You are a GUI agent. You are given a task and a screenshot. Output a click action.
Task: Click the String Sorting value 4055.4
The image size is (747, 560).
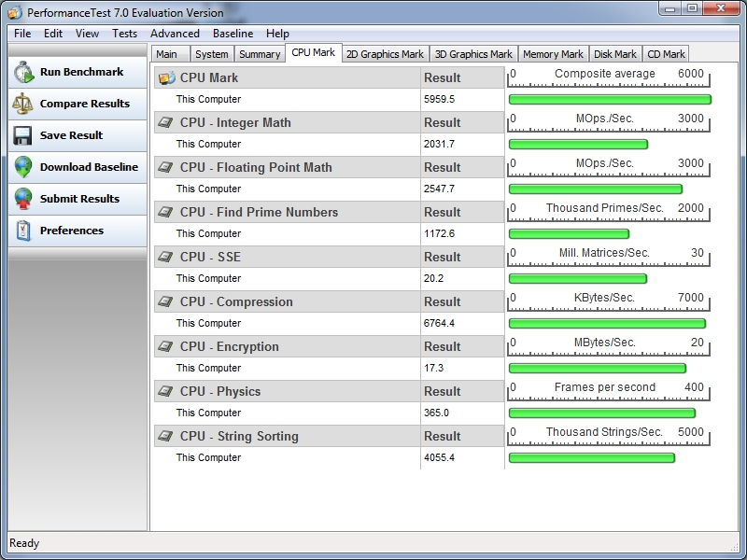(x=439, y=457)
